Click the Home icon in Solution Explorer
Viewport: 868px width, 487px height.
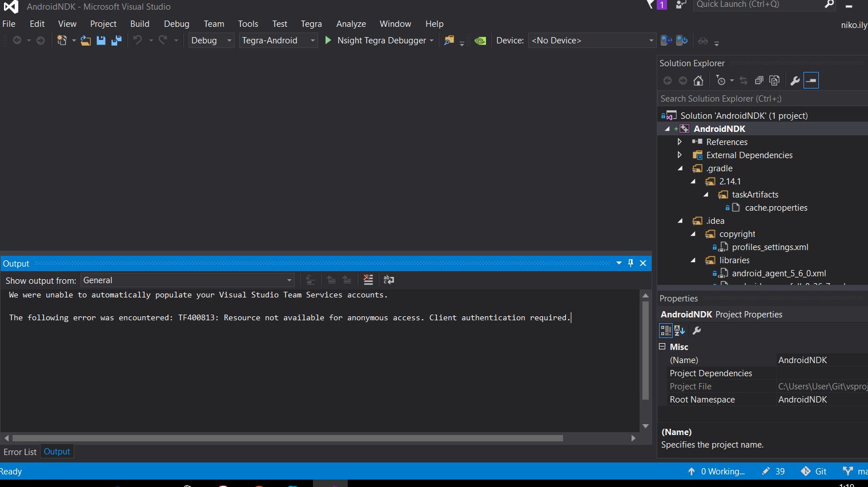(698, 80)
